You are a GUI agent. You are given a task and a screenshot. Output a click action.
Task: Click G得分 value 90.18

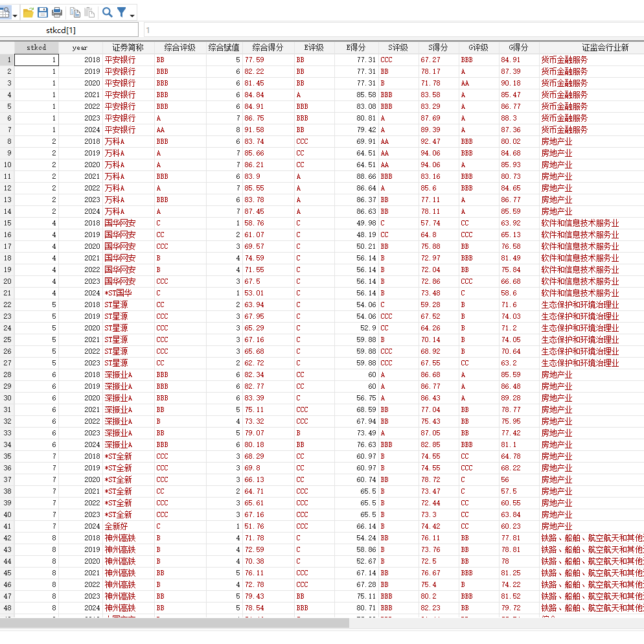(x=511, y=84)
